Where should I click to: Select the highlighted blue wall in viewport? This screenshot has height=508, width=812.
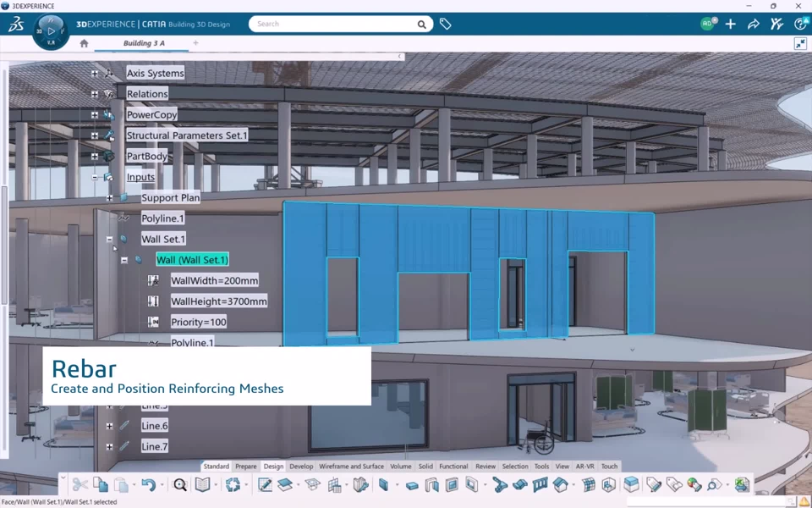click(x=434, y=239)
